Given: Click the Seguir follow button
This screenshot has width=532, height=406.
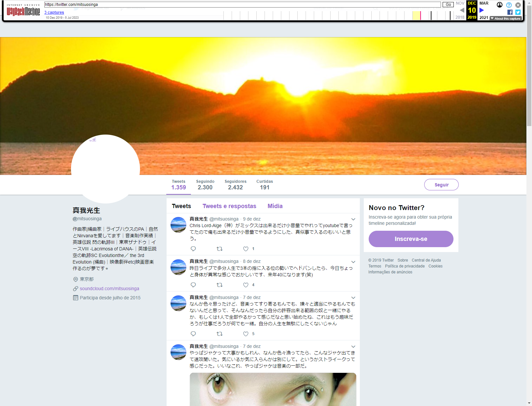Looking at the screenshot, I should [x=441, y=185].
